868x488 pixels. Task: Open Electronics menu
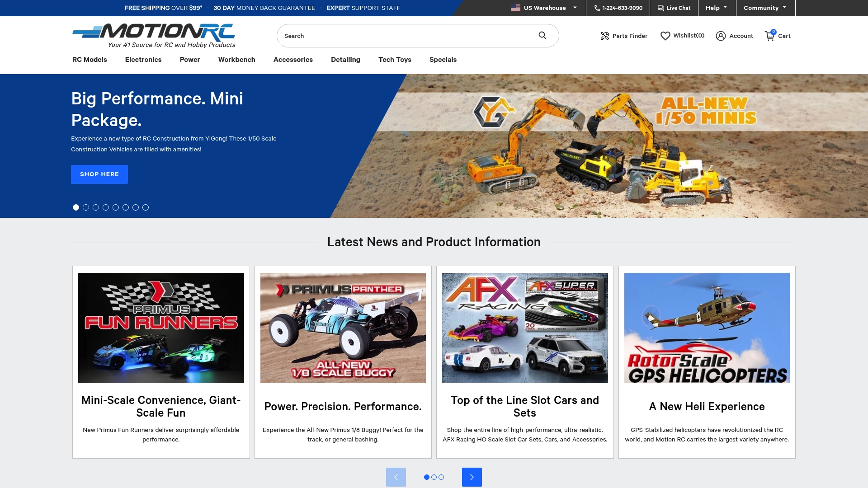click(x=143, y=60)
